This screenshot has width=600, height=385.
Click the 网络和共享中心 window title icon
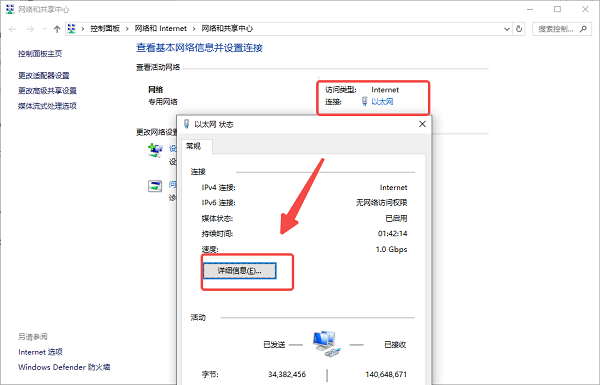click(10, 9)
